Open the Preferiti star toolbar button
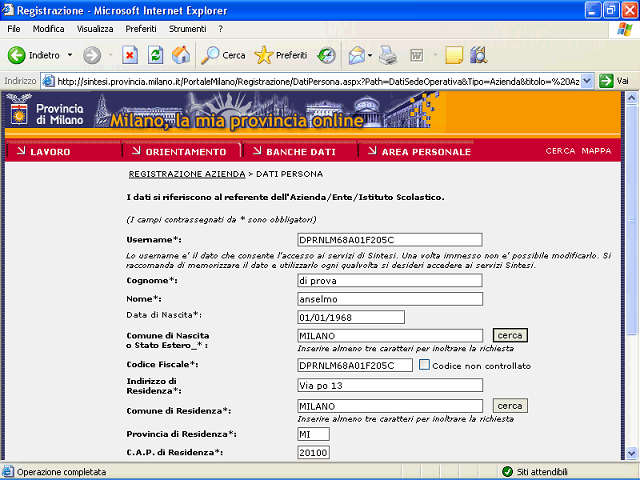Viewport: 640px width, 480px height. (280, 55)
